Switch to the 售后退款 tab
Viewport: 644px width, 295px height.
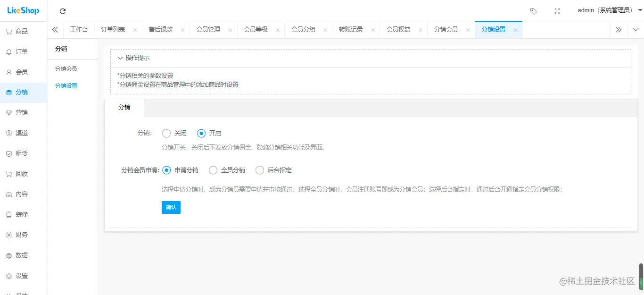tap(161, 29)
